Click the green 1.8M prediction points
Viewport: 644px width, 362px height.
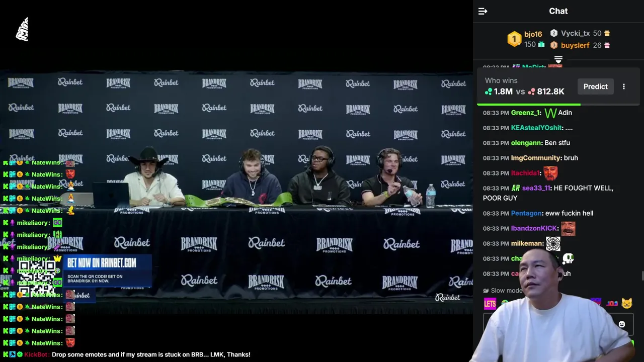pyautogui.click(x=499, y=92)
